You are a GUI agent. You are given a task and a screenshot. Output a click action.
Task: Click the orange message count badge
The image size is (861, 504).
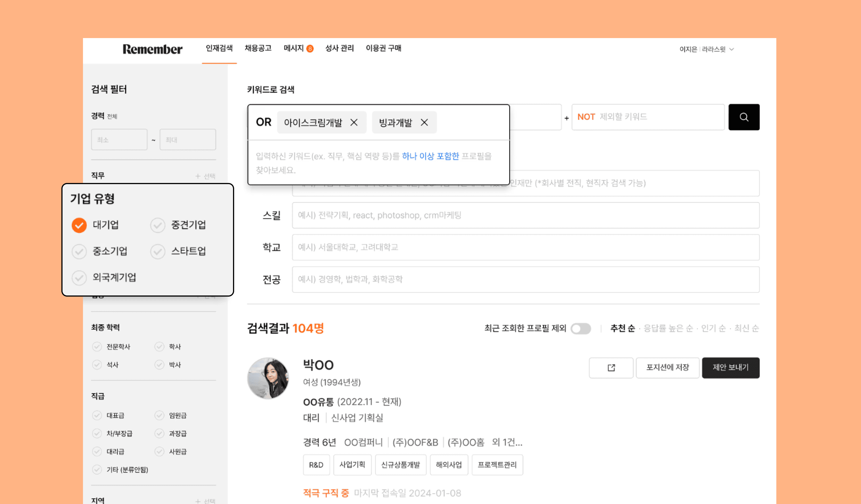pyautogui.click(x=310, y=49)
